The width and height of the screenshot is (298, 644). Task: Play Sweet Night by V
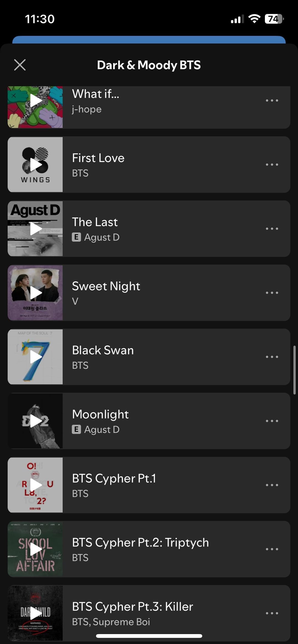point(36,293)
